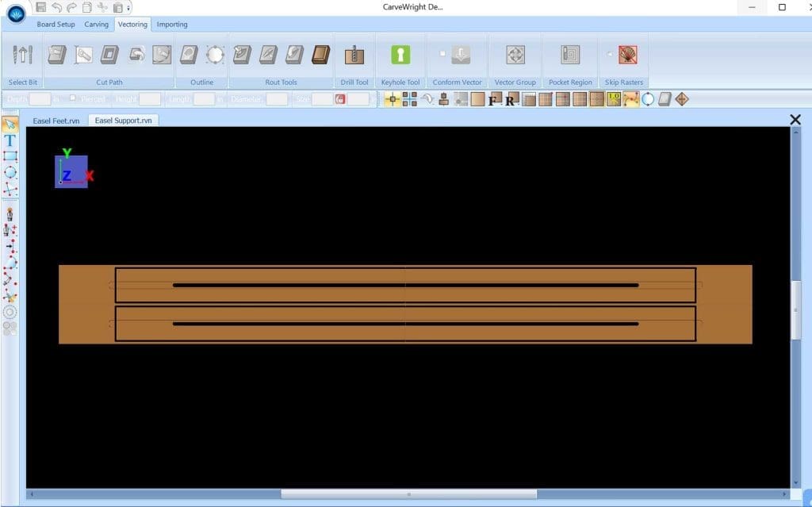812x507 pixels.
Task: Open the Importing ribbon tab
Action: [x=172, y=25]
